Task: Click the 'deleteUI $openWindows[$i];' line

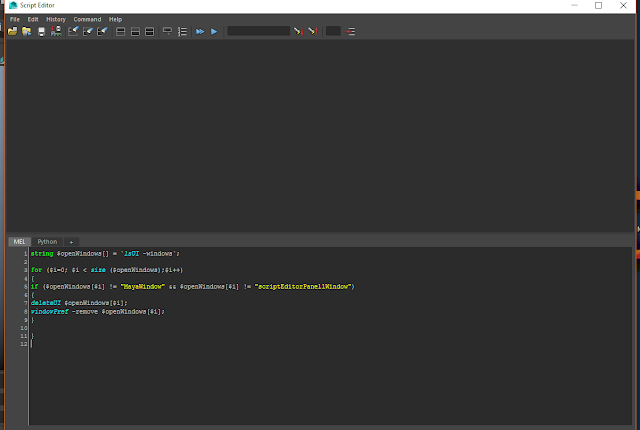Action: [79, 303]
